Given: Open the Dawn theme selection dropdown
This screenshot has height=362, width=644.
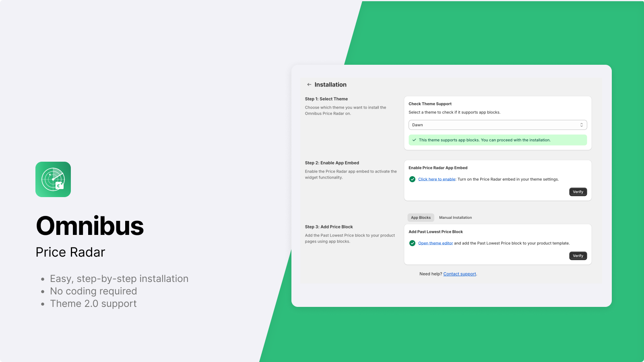Looking at the screenshot, I should [x=497, y=125].
